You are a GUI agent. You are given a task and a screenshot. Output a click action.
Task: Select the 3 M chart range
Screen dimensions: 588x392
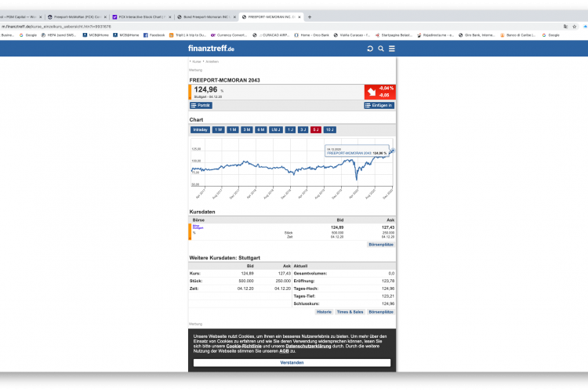click(x=247, y=130)
